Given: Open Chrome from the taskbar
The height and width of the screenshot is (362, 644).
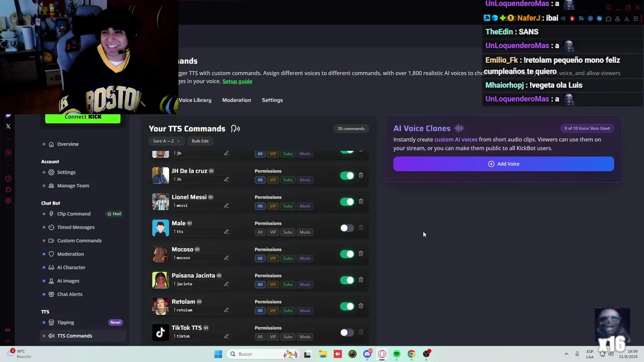Looking at the screenshot, I should coord(412,354).
